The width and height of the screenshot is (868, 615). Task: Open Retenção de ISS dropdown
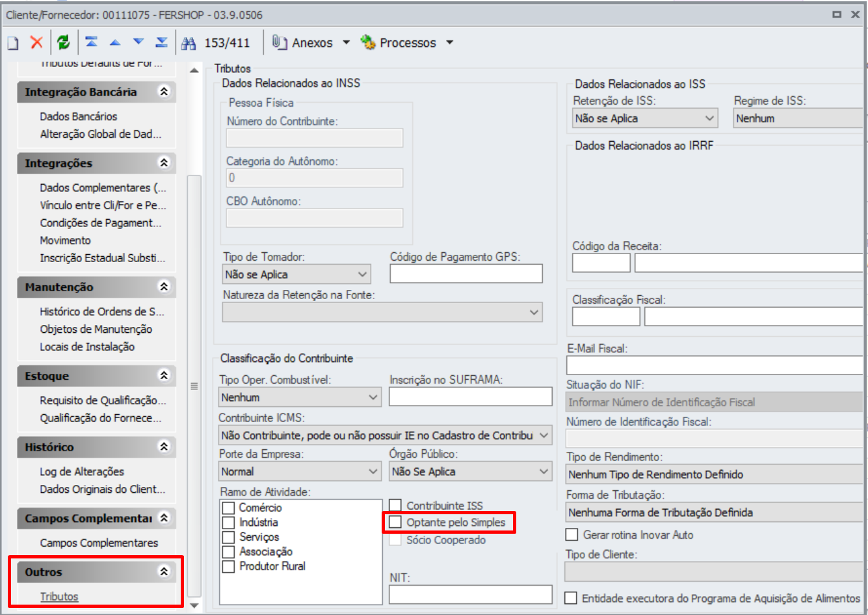(645, 118)
